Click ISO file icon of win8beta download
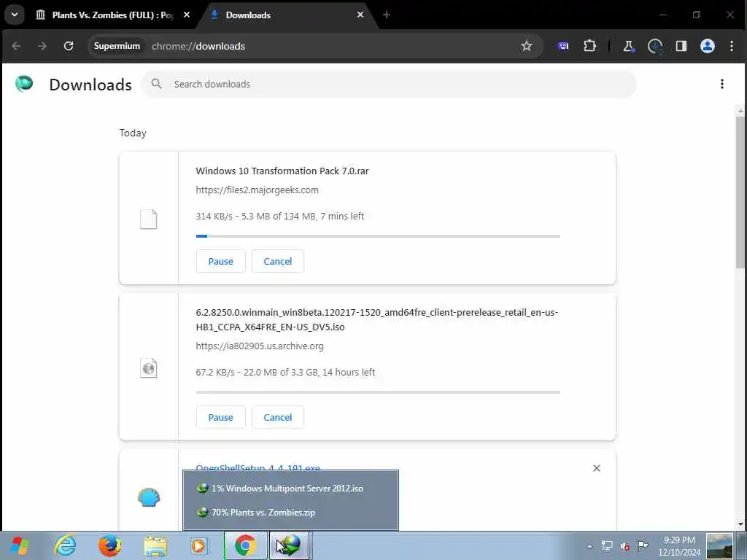747x560 pixels. point(149,368)
